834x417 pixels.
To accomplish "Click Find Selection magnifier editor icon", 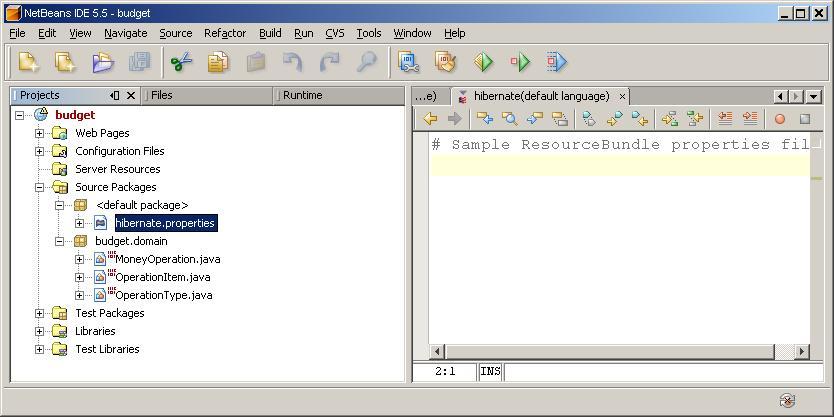I will (x=510, y=119).
